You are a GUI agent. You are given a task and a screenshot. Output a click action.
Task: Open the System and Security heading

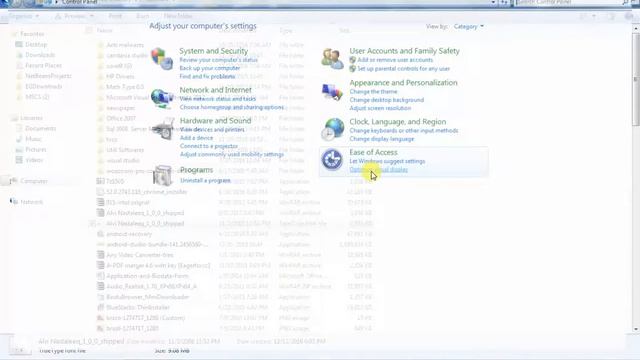coord(213,51)
